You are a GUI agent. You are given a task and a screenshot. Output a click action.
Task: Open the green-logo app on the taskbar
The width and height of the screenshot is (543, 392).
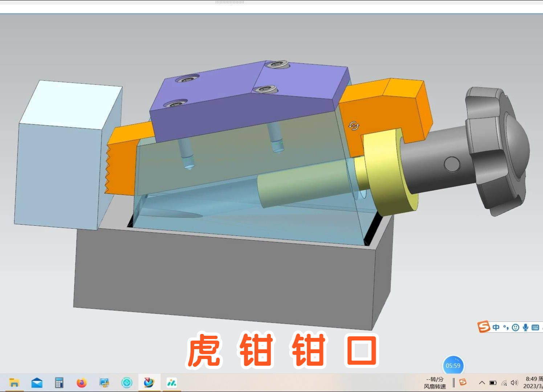172,383
